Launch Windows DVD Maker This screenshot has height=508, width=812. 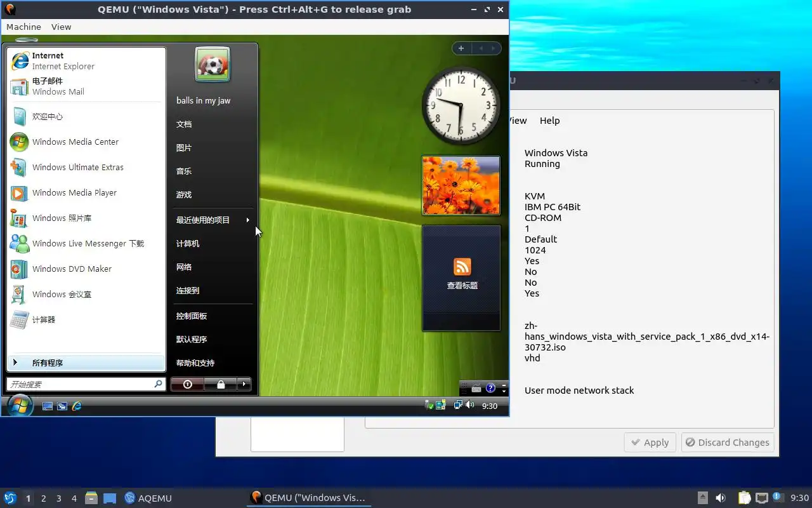tap(86, 269)
